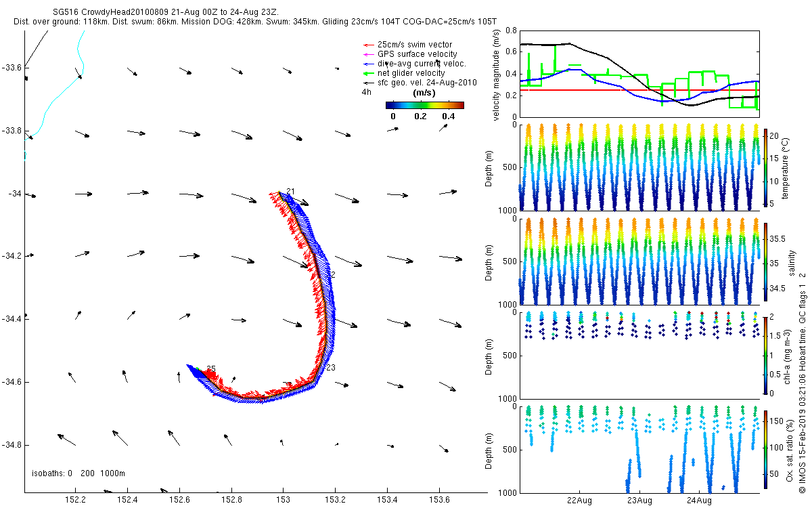Click the '100' tick on the oxygen colorbar
The height and width of the screenshot is (508, 812).
[777, 448]
